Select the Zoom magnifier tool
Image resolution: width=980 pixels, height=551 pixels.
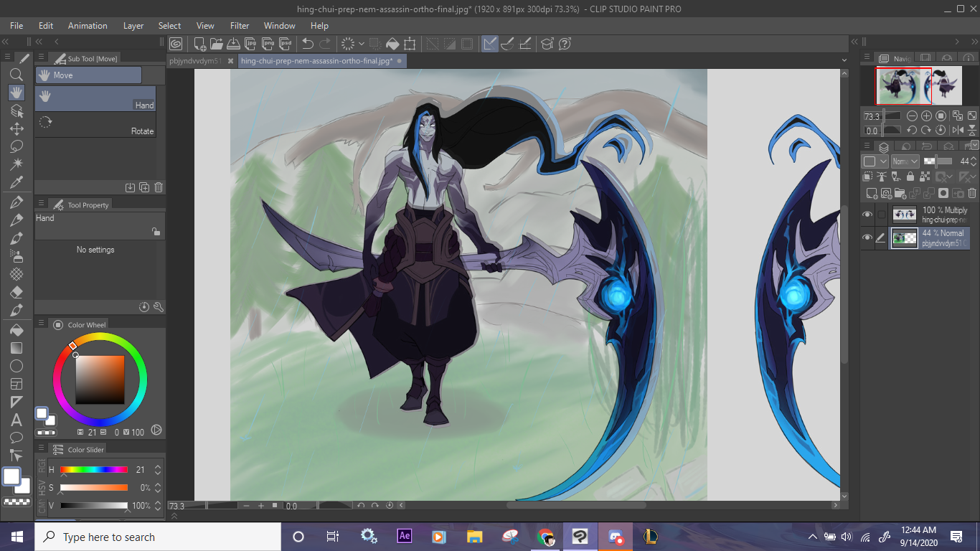coord(17,75)
